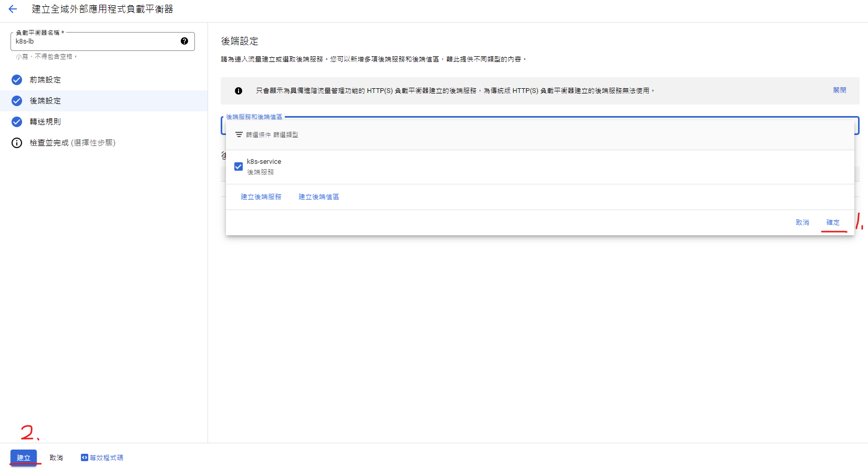Click the filter icon in dropdown
The width and height of the screenshot is (868, 469).
pos(239,135)
